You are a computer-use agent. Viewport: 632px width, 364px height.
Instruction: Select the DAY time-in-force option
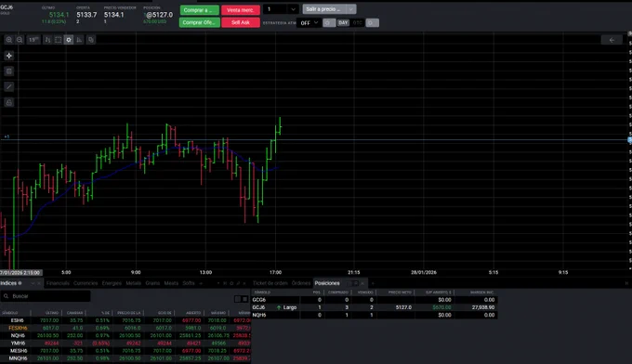pyautogui.click(x=343, y=22)
